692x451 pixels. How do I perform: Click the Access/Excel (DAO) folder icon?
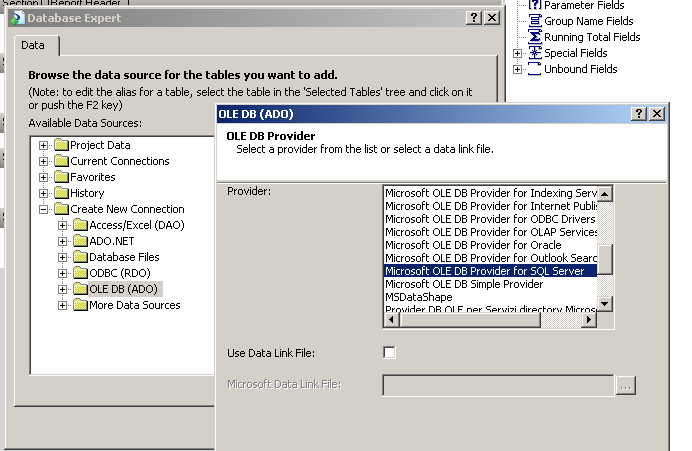[x=80, y=225]
